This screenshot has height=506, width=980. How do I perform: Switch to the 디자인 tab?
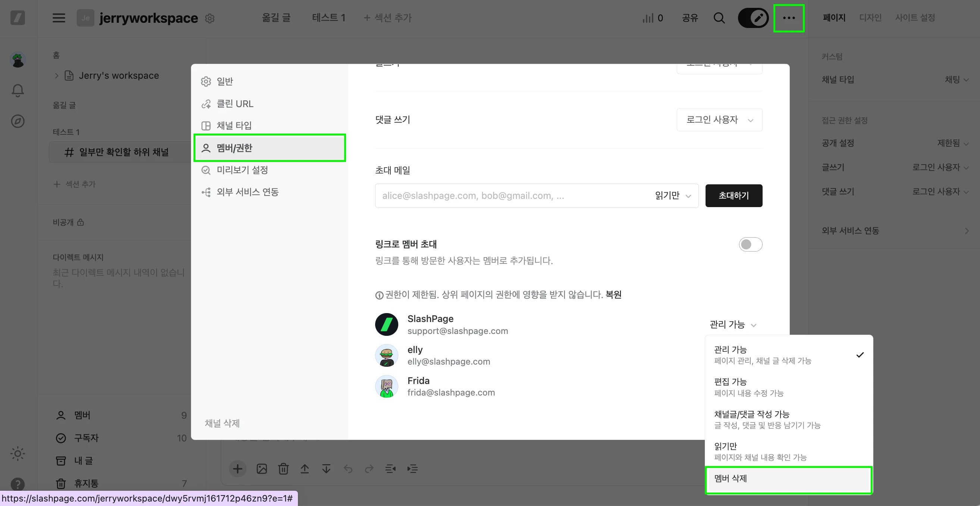pyautogui.click(x=870, y=18)
